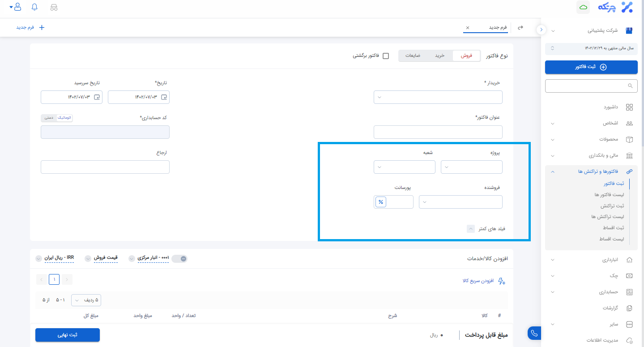Select the خرید invoice type tab
This screenshot has height=347, width=644.
(439, 56)
